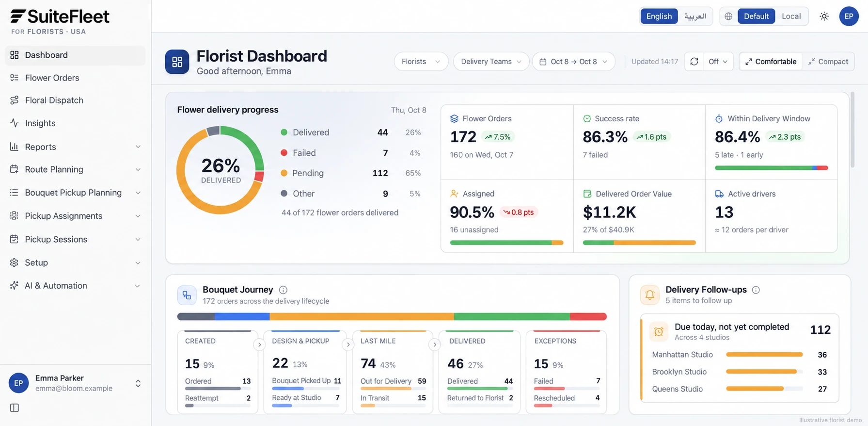Click the Delivery Follow-ups bell icon
Image resolution: width=868 pixels, height=426 pixels.
click(650, 295)
